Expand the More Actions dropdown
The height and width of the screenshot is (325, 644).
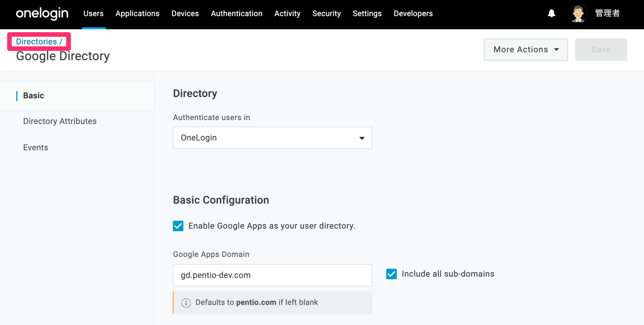[x=525, y=50]
